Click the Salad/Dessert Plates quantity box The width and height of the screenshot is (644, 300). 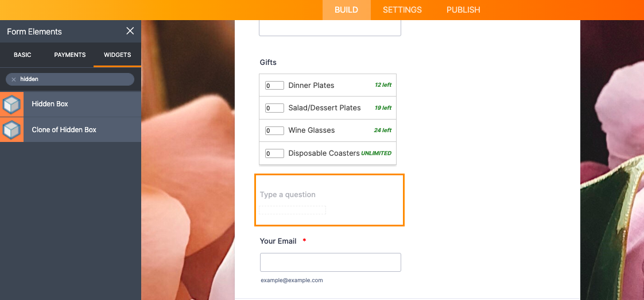pos(274,108)
